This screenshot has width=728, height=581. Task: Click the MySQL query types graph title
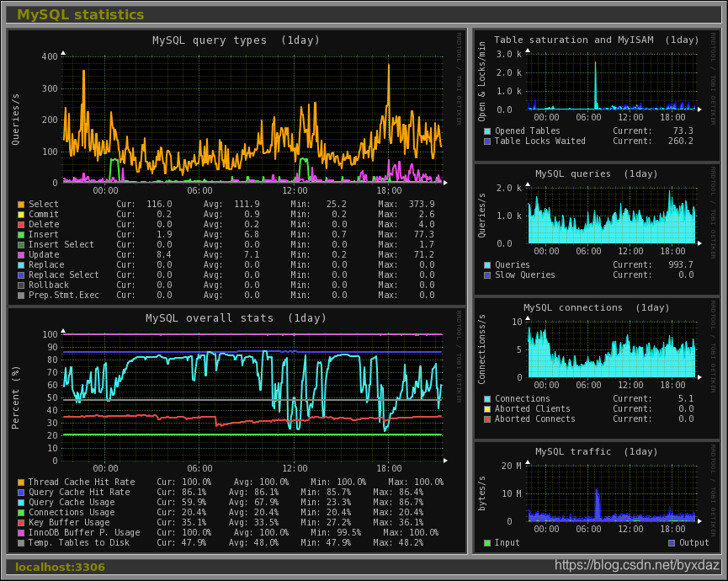pos(236,40)
